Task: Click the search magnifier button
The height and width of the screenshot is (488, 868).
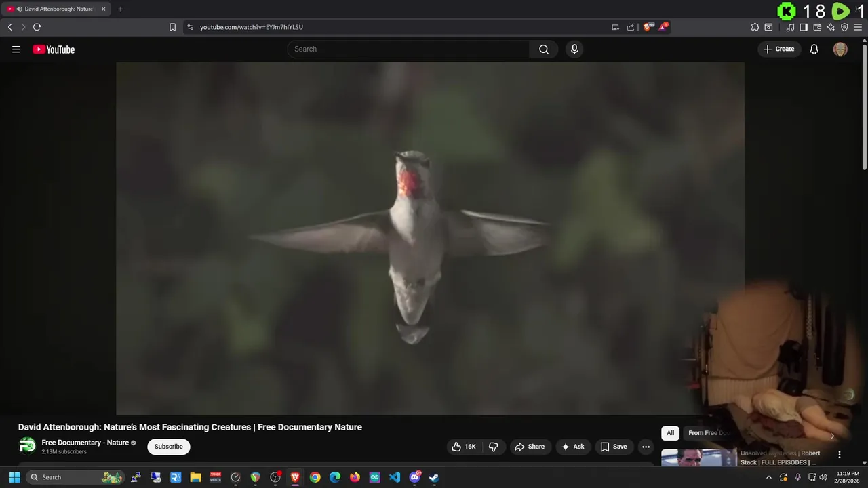Action: pos(544,49)
